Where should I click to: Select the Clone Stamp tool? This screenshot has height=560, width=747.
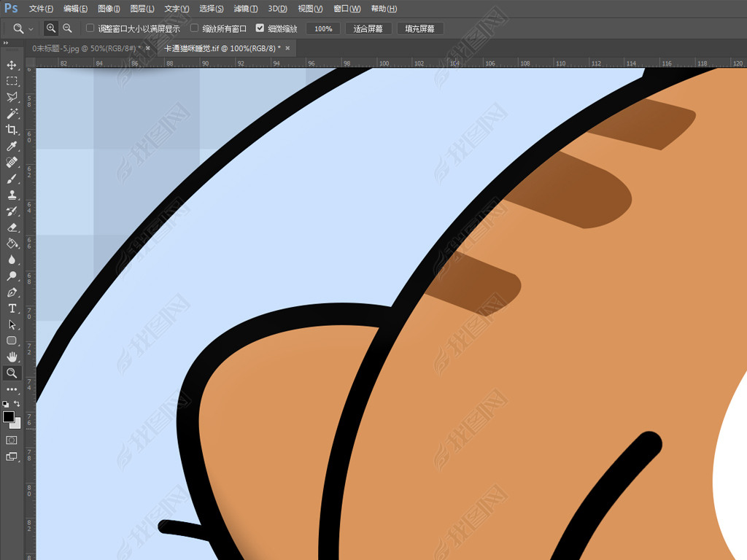[12, 195]
